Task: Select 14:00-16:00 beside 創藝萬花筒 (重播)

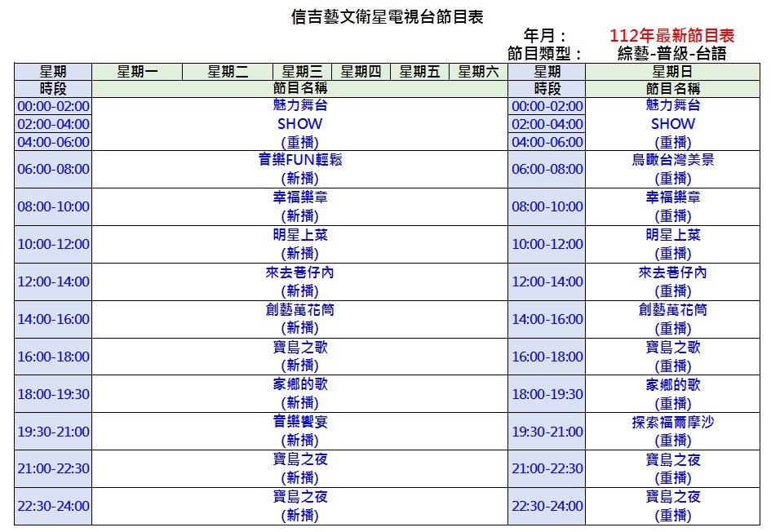Action: click(547, 319)
